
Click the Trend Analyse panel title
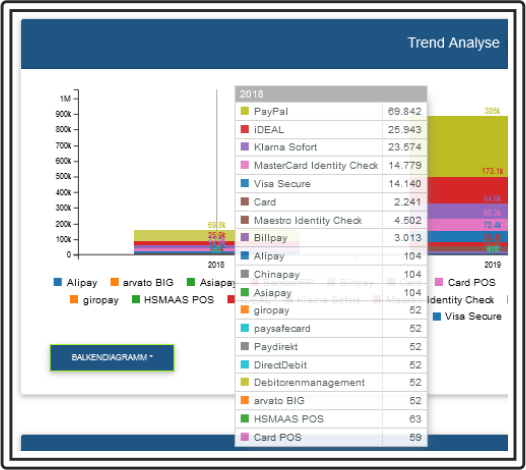click(x=454, y=43)
